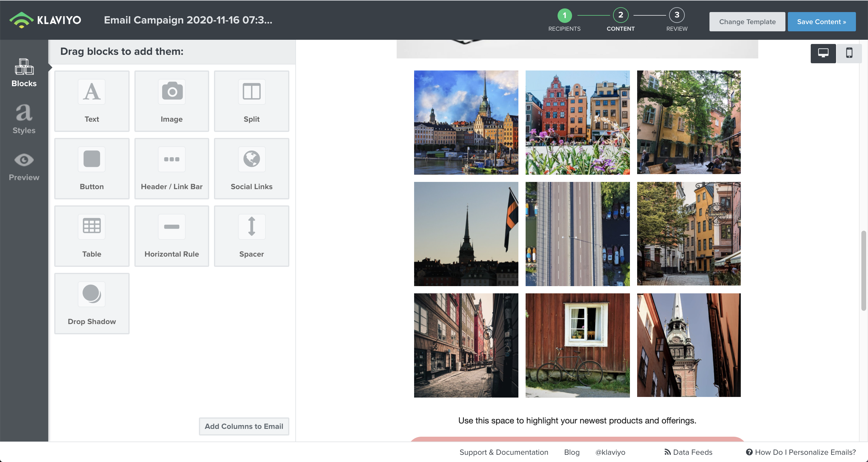Click Add Columns to Email
This screenshot has height=462, width=868.
(x=244, y=426)
